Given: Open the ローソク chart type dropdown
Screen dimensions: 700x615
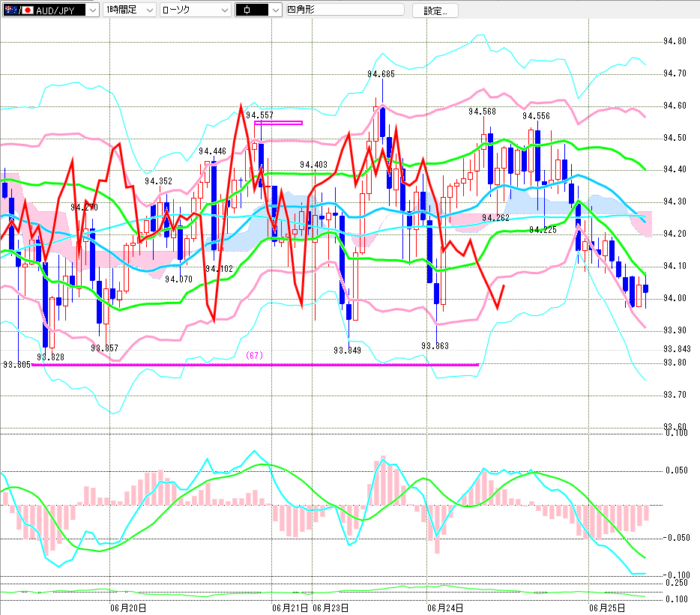Looking at the screenshot, I should [x=195, y=10].
